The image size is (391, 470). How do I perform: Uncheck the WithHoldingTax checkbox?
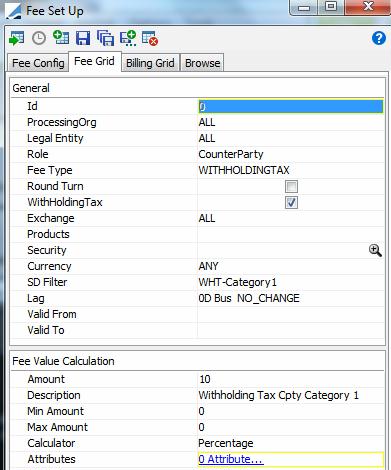click(x=291, y=203)
